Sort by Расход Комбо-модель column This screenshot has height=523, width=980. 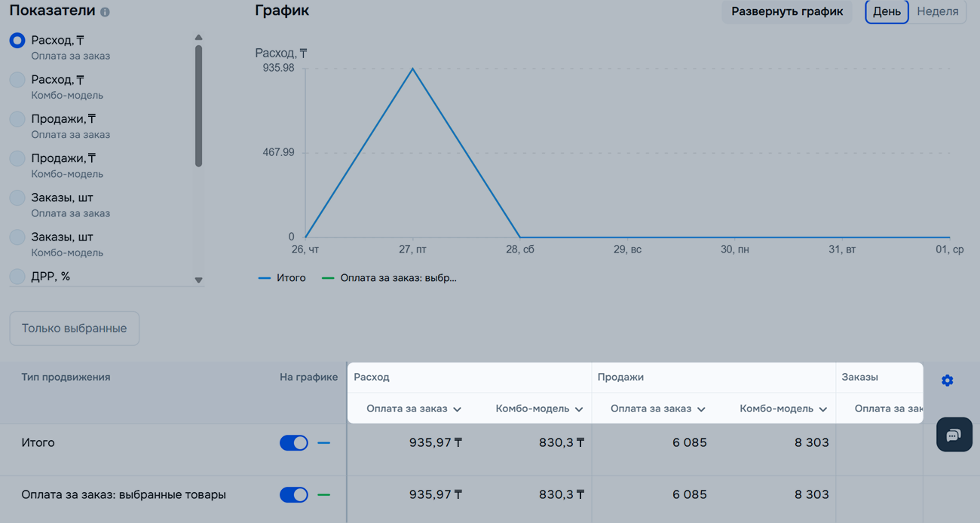(x=539, y=408)
